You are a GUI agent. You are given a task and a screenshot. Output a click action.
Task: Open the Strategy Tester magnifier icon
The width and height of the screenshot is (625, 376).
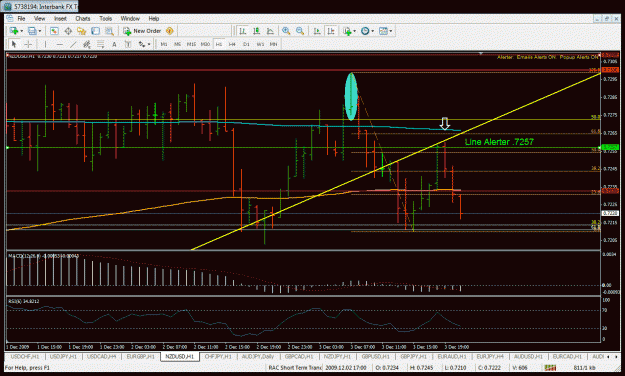pyautogui.click(x=109, y=31)
